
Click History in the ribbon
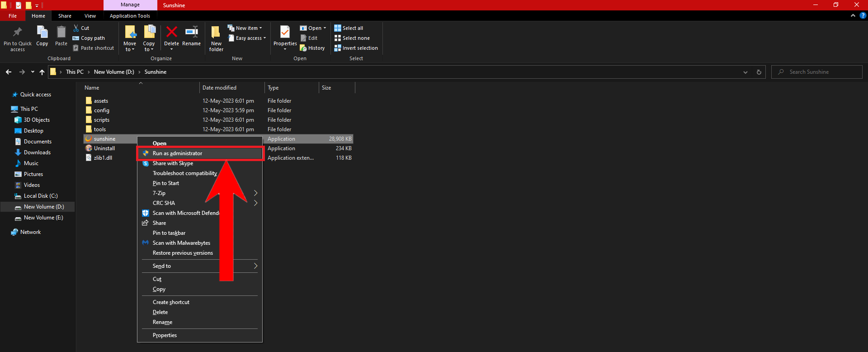point(312,48)
